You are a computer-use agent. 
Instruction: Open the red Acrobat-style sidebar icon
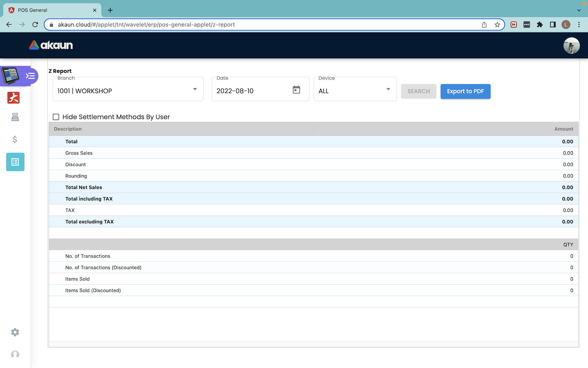point(13,98)
